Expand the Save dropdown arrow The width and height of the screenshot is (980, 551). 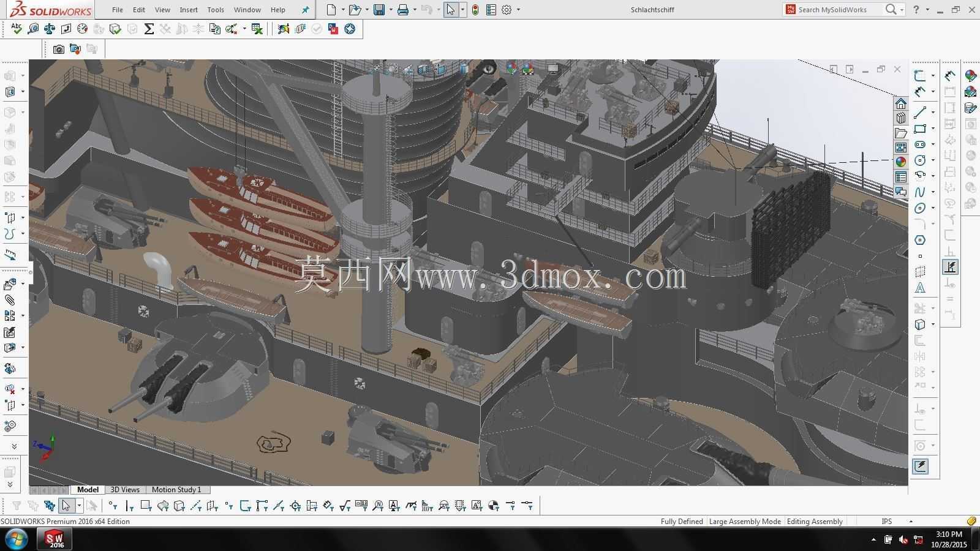pos(390,10)
